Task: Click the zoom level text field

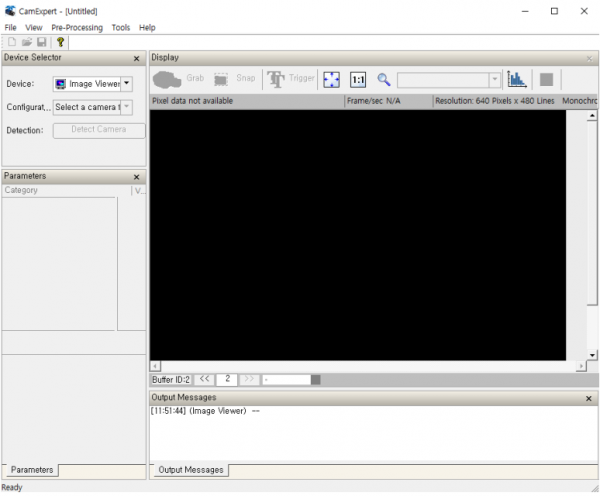Action: [443, 80]
